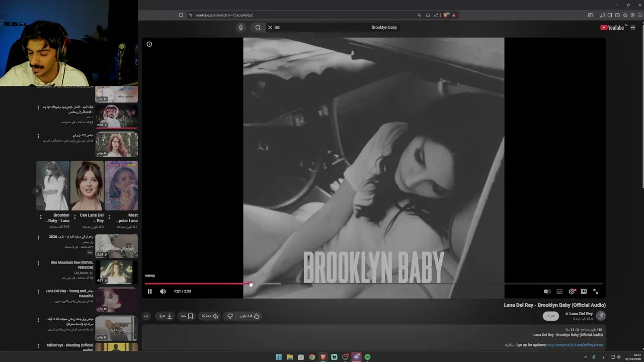Open the Lana Del Rey channel avatar
644x362 pixels.
[x=600, y=316]
